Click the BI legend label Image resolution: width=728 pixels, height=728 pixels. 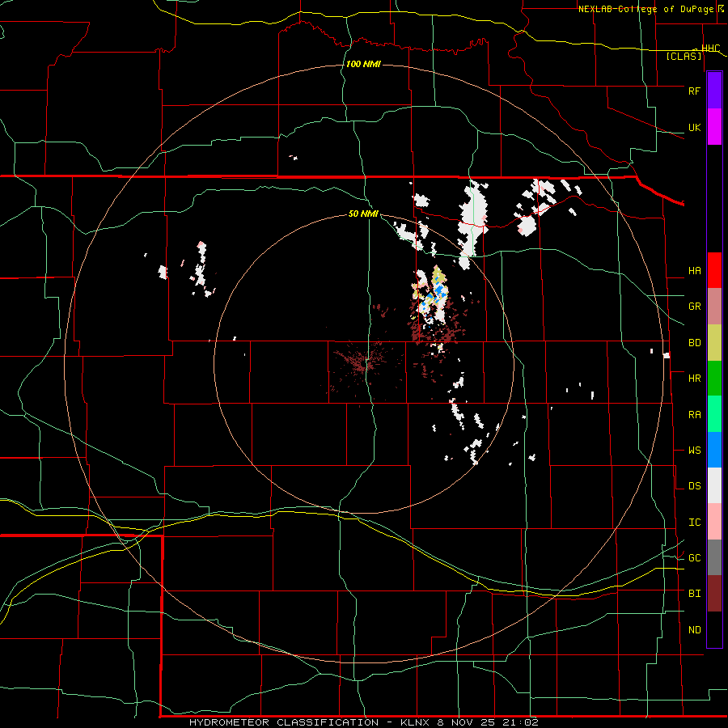(694, 594)
